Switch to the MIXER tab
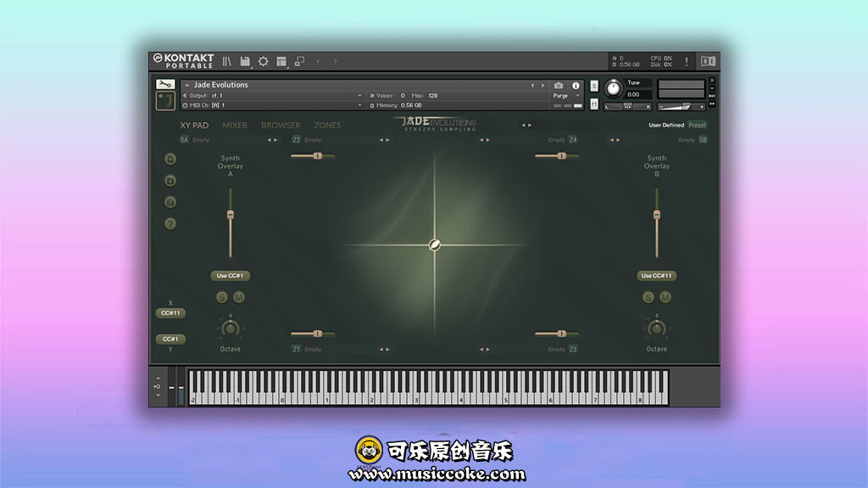The image size is (868, 488). point(235,125)
